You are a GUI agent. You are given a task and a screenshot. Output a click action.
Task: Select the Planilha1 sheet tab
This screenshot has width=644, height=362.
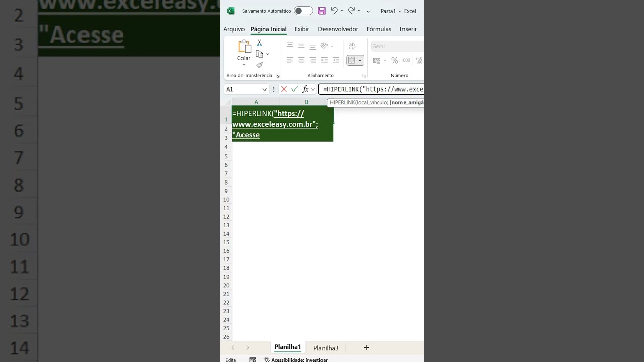[287, 347]
